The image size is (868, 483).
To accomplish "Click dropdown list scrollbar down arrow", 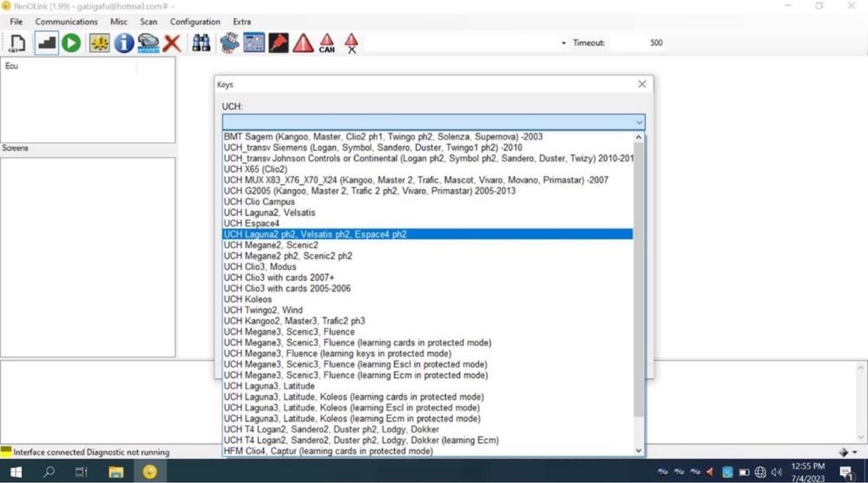I will pos(639,451).
